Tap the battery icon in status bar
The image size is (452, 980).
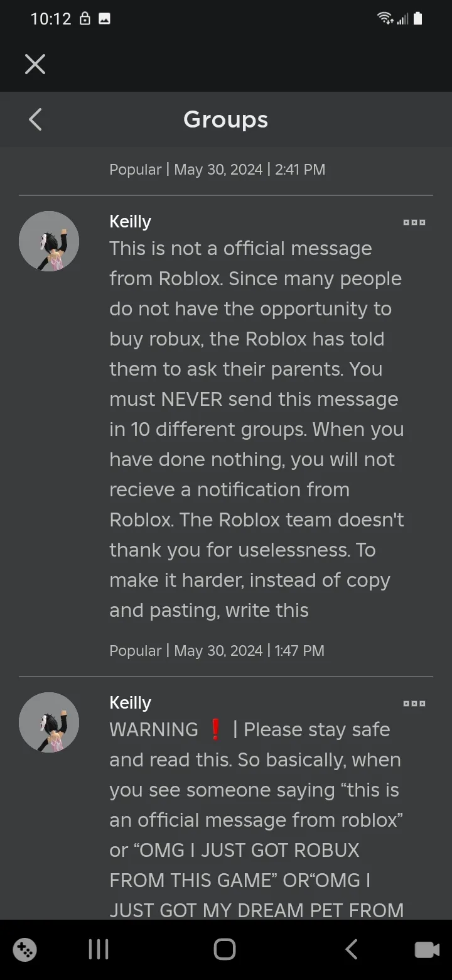coord(417,19)
